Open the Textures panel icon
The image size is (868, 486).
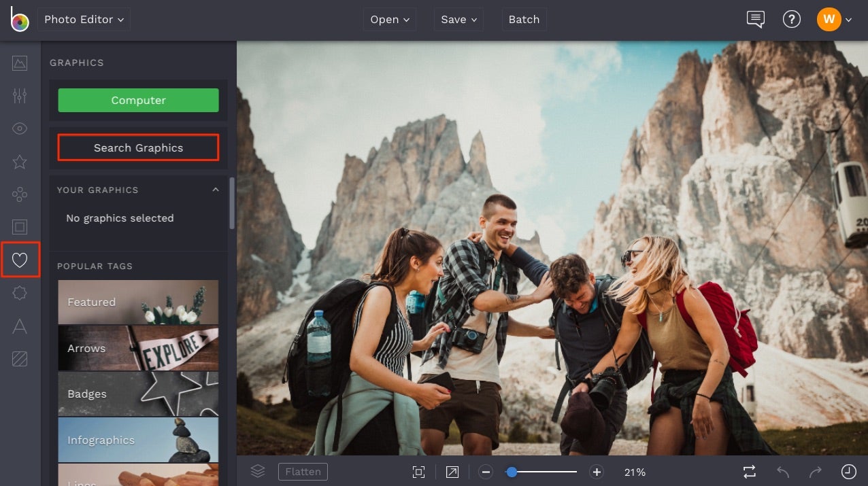click(19, 360)
